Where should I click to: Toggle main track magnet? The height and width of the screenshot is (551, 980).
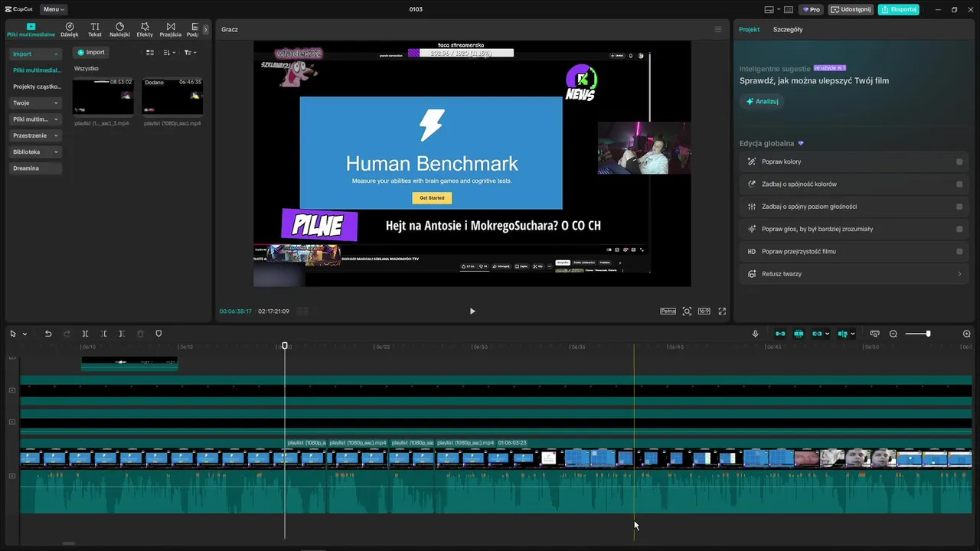tap(780, 334)
